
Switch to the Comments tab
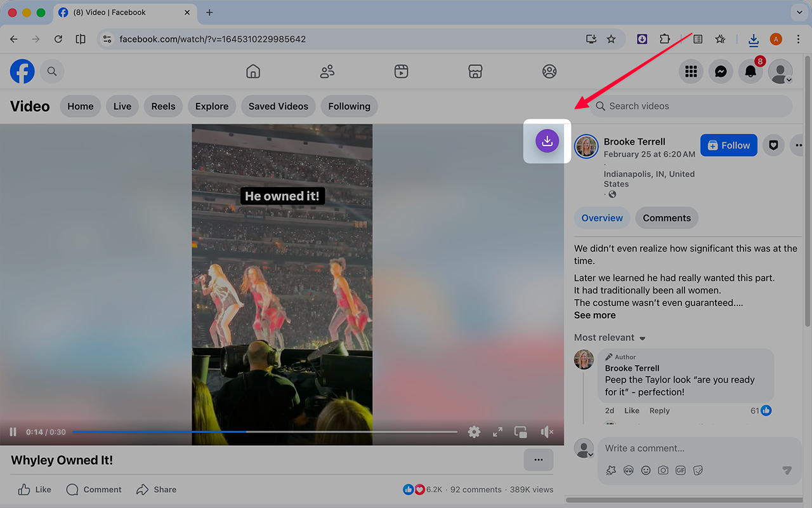667,218
